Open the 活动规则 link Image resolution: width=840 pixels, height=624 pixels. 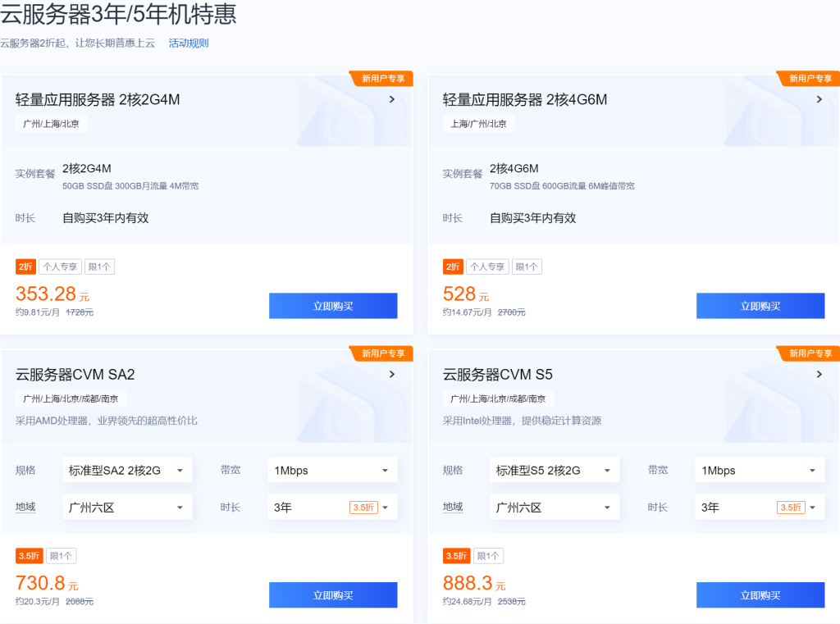(189, 43)
